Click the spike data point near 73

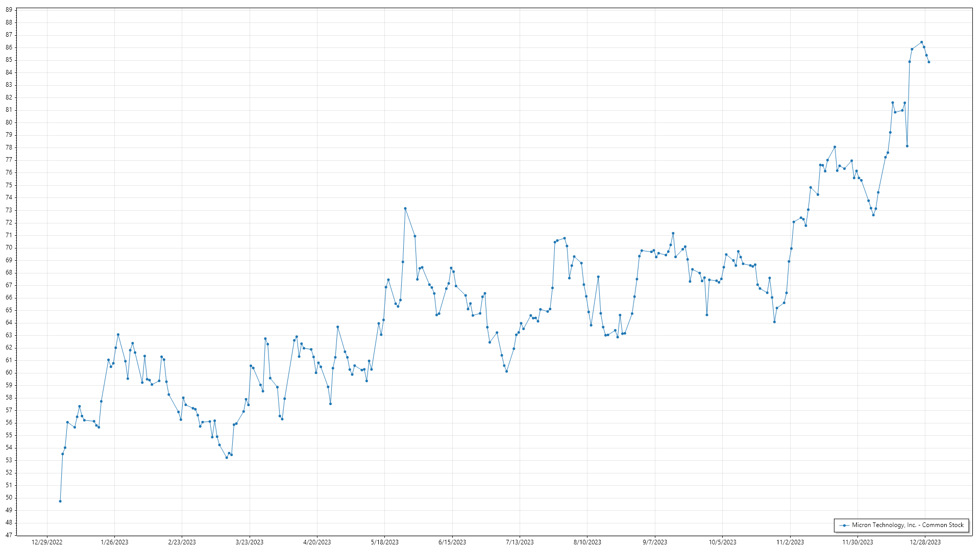tap(405, 209)
